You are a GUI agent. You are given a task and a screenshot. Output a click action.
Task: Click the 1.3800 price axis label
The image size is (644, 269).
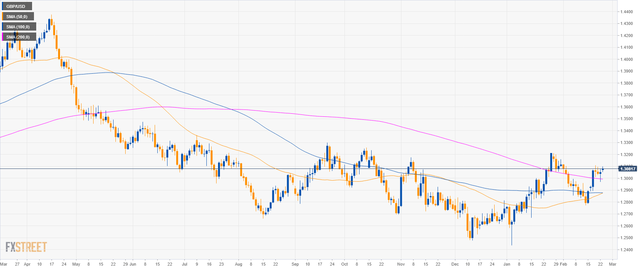pos(627,83)
